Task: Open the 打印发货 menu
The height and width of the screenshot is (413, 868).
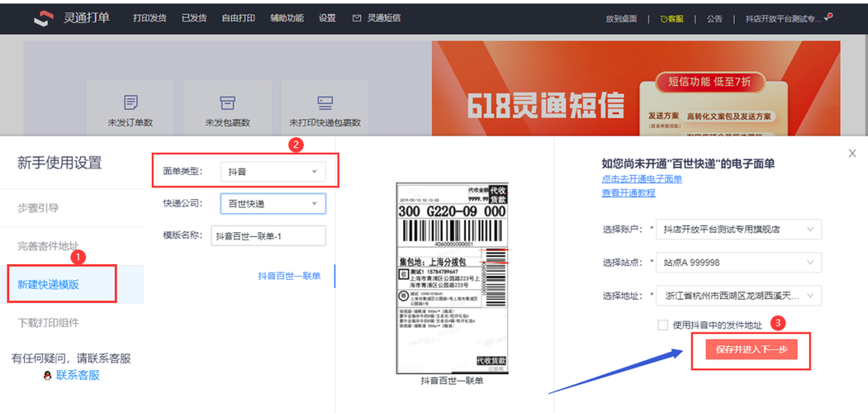Action: pos(149,18)
